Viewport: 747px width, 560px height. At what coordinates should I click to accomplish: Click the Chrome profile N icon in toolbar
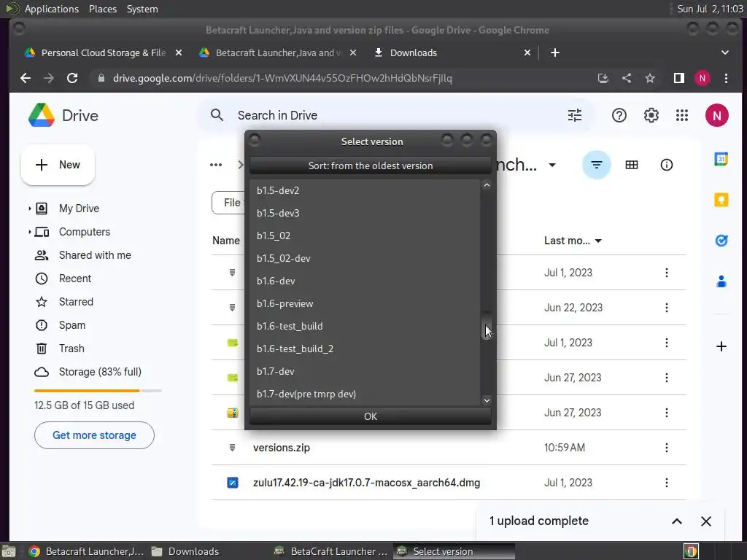coord(702,78)
